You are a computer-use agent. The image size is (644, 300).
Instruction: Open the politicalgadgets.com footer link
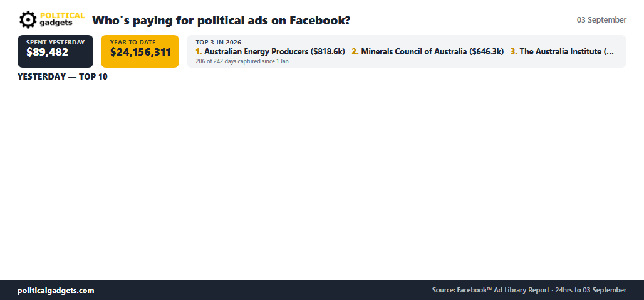click(x=56, y=291)
